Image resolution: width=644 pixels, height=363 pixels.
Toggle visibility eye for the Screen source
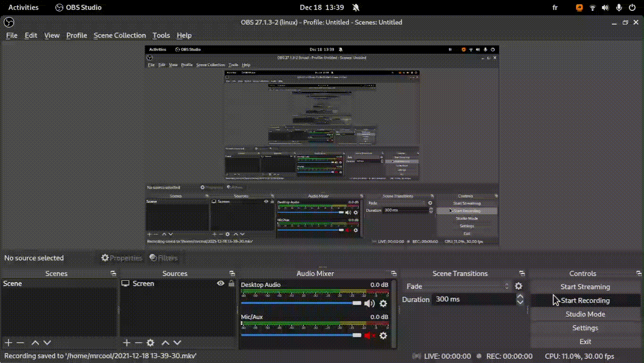[x=220, y=283]
